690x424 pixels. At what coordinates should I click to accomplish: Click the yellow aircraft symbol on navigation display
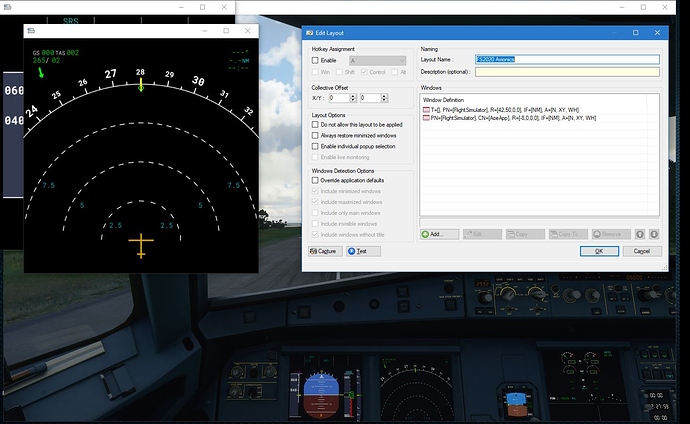(x=141, y=246)
